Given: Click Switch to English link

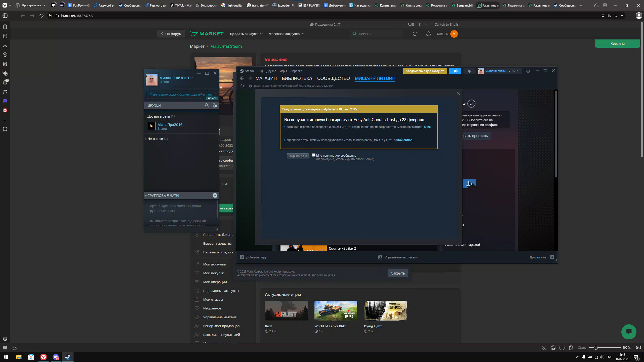Looking at the screenshot, I should (x=448, y=24).
